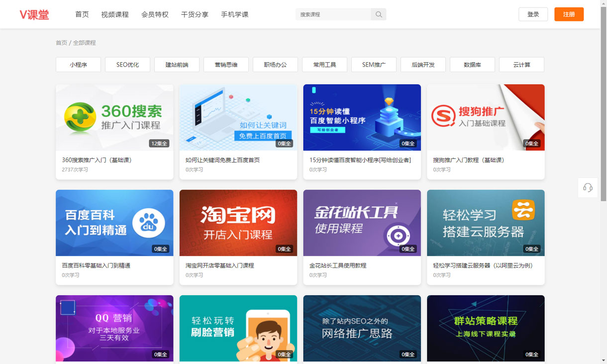
Task: Select the 云计算 category filter
Action: click(x=521, y=65)
